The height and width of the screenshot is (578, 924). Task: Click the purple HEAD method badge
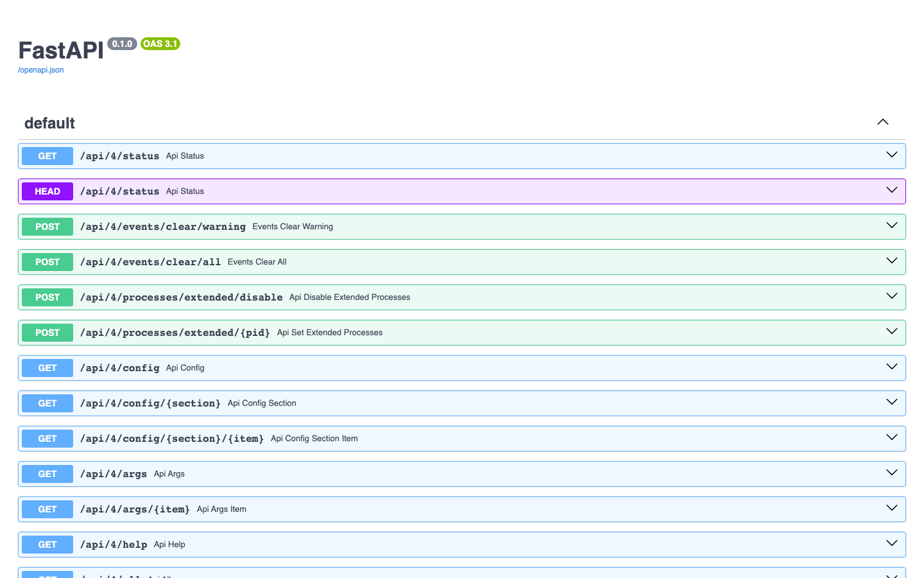click(47, 191)
